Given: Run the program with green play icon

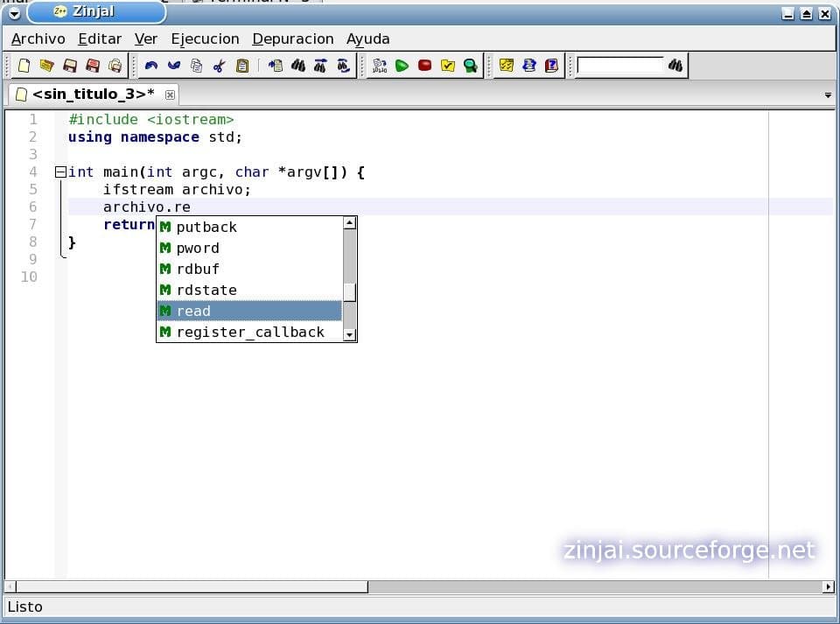Looking at the screenshot, I should tap(402, 66).
